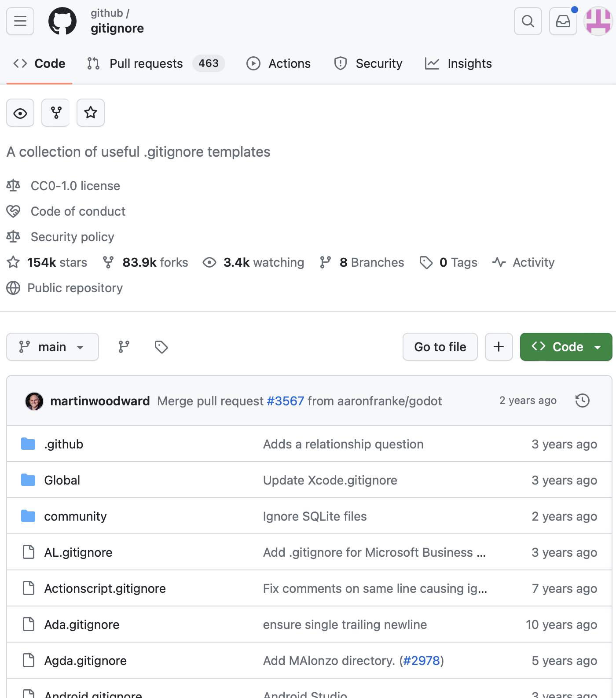Click the Global folder icon
This screenshot has height=698, width=616.
(x=28, y=480)
